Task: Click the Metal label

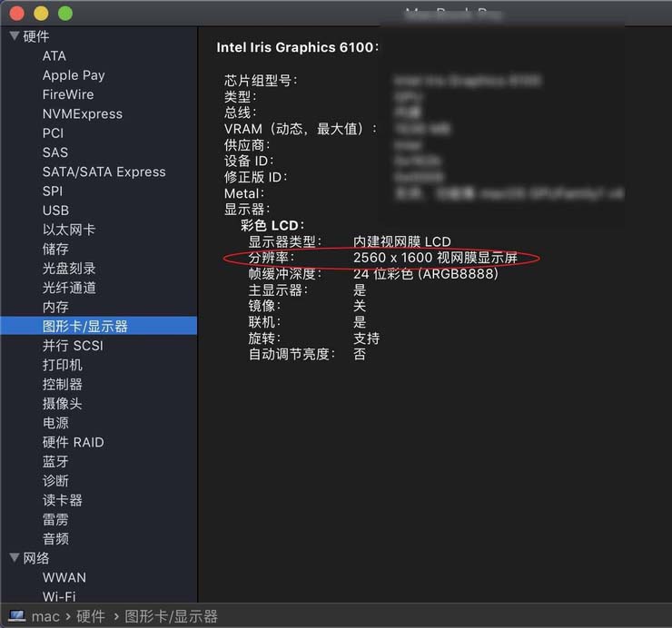Action: click(x=244, y=193)
